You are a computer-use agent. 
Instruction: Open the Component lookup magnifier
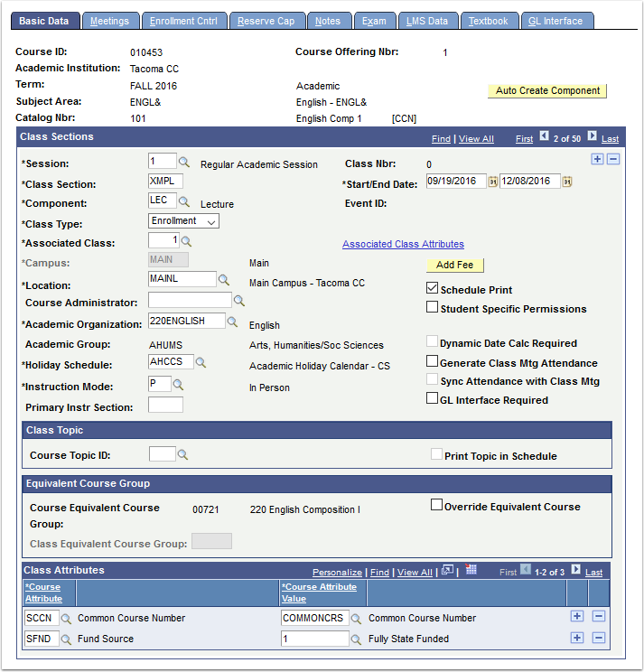click(x=184, y=201)
